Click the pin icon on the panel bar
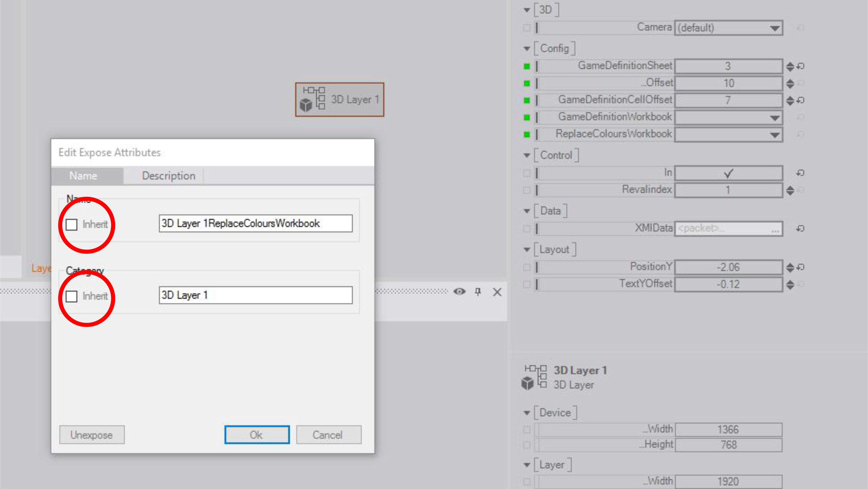The height and width of the screenshot is (489, 868). click(478, 292)
